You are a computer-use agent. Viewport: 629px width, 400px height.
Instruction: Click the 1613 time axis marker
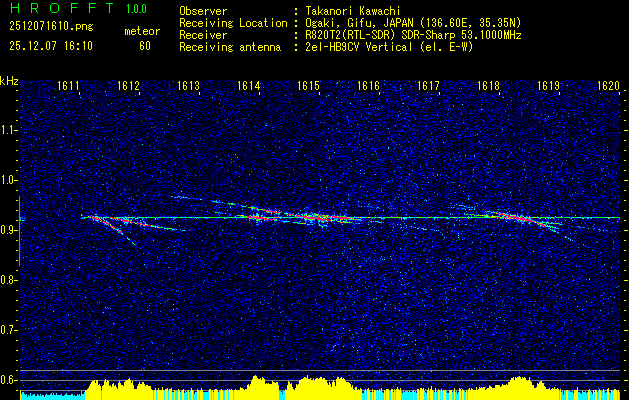pyautogui.click(x=189, y=85)
